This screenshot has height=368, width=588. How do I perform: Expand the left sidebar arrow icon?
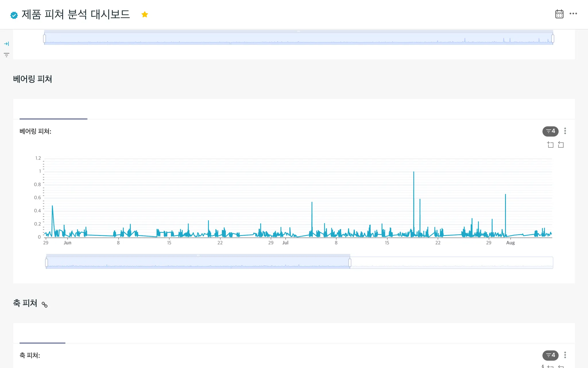click(x=6, y=44)
